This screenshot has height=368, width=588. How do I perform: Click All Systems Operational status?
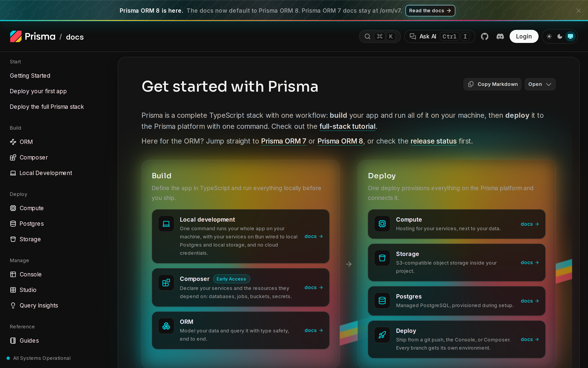click(39, 358)
